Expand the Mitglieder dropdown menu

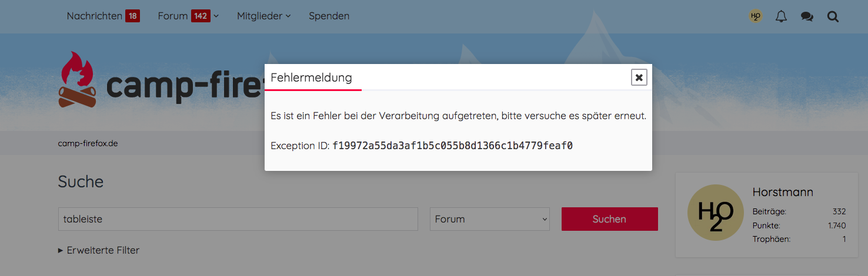263,16
